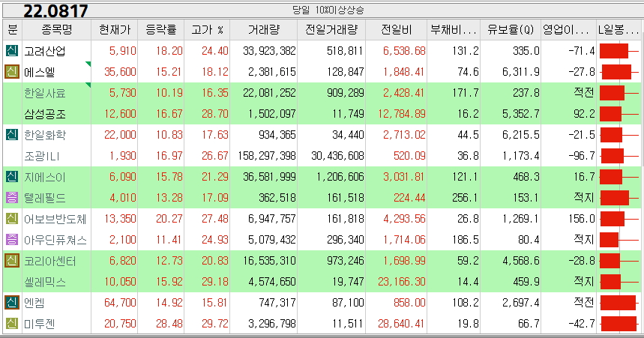The height and width of the screenshot is (338, 644).
Task: Select the 한일사료 stock name
Action: [x=45, y=93]
